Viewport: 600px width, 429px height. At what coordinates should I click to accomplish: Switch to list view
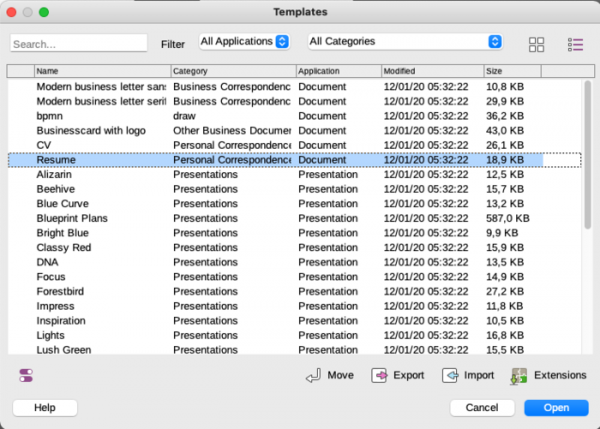click(x=574, y=44)
